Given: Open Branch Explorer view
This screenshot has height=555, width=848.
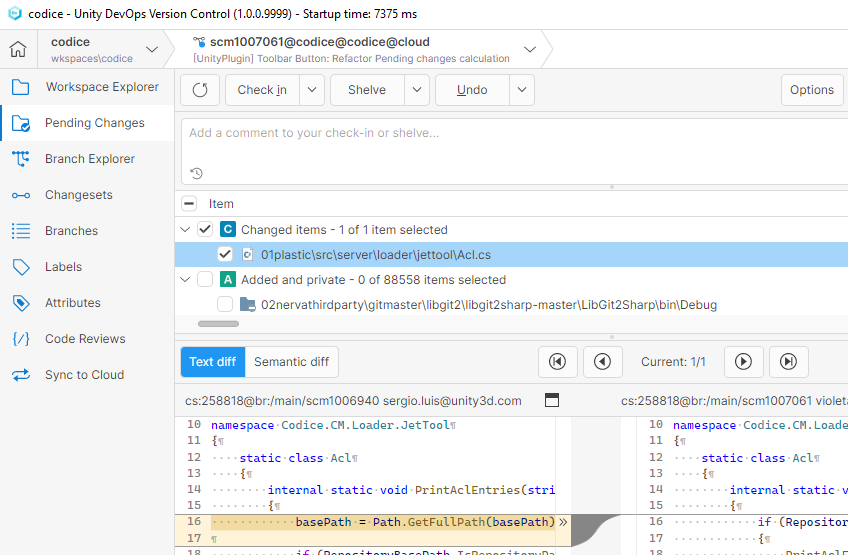Looking at the screenshot, I should click(87, 159).
